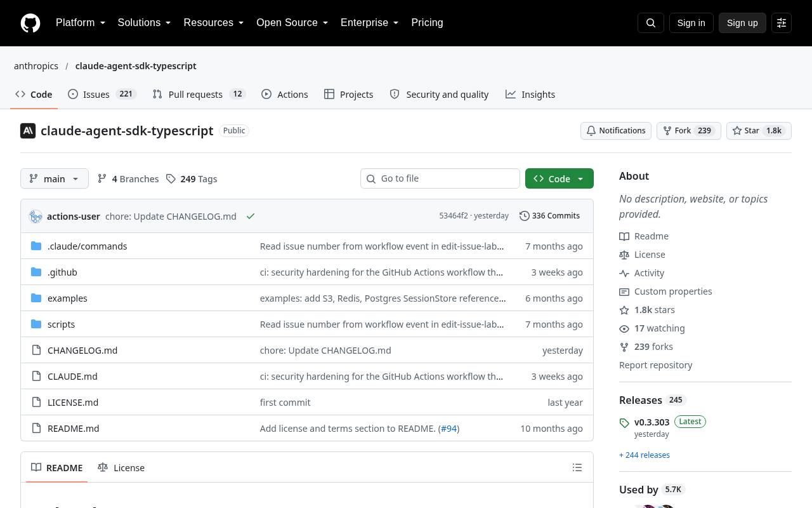Open the 4 Branches link
Screen dimensions: 812x508
[128, 179]
